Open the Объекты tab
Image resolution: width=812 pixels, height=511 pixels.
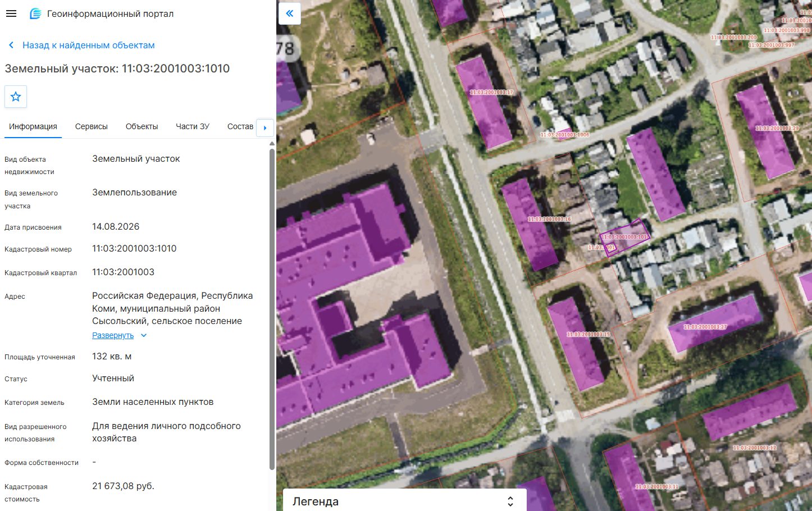tap(142, 126)
